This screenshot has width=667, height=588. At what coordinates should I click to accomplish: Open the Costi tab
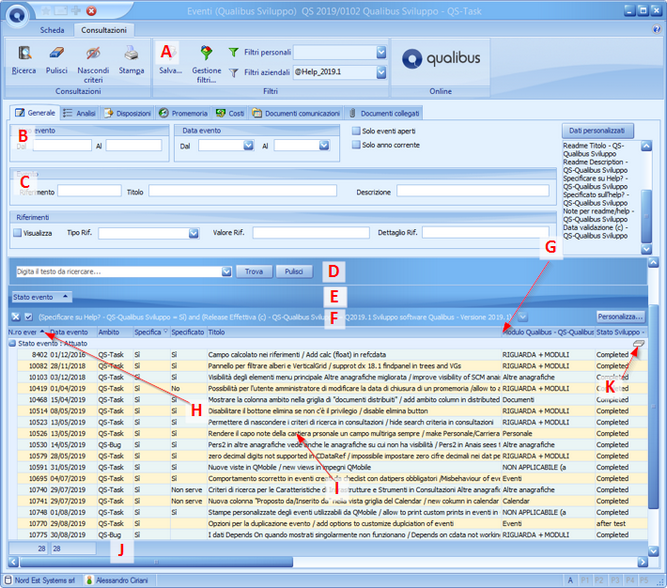pyautogui.click(x=230, y=114)
